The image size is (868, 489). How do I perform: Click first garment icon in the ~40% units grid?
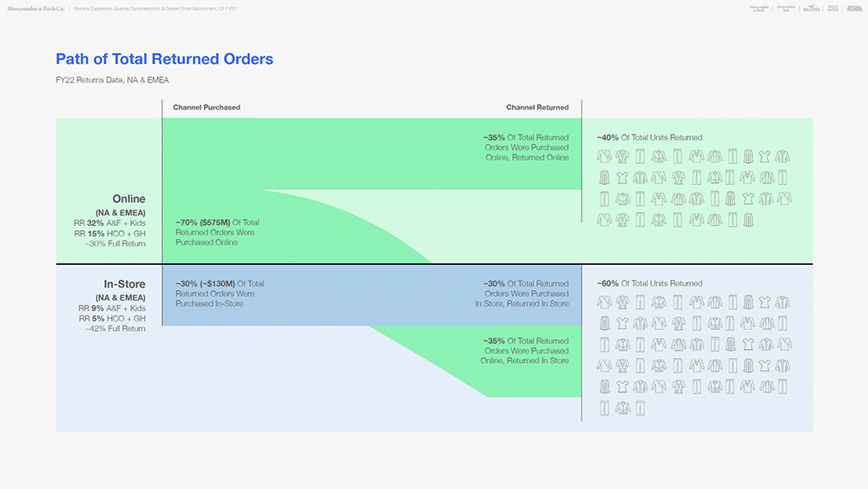(x=604, y=157)
